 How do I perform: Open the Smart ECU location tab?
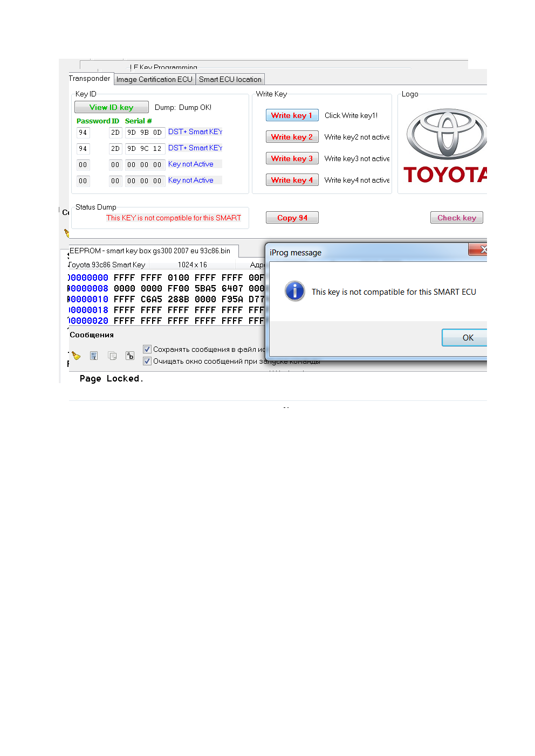click(x=230, y=79)
